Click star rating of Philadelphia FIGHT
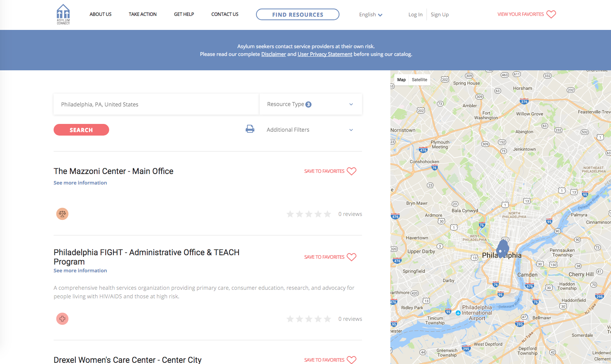The width and height of the screenshot is (611, 364). (x=309, y=319)
